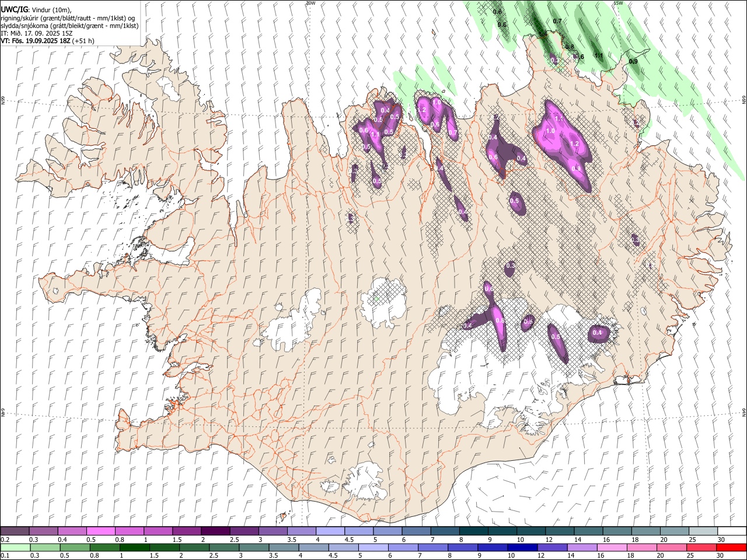Select the bright red 30 swatch in the bottom legend row

click(731, 547)
